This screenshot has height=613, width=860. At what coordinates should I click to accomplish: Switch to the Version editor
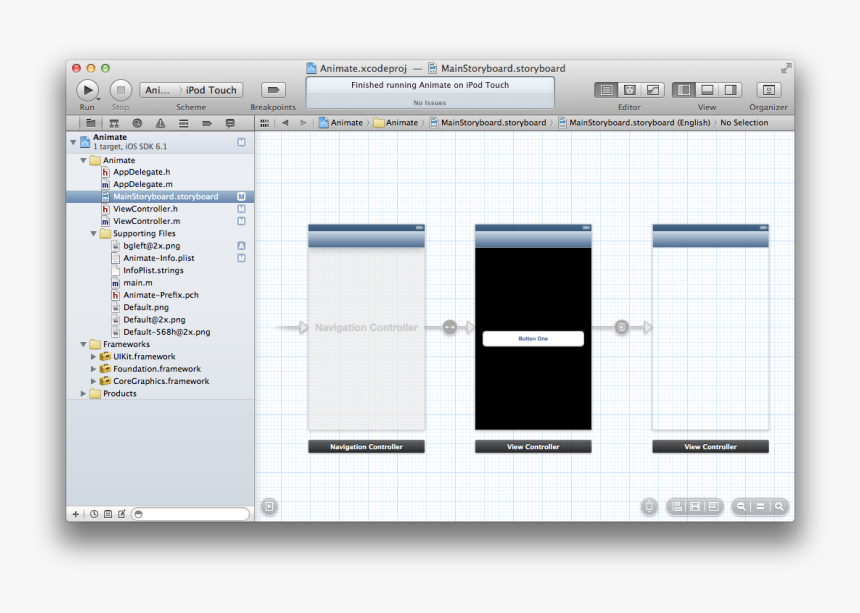[x=652, y=90]
